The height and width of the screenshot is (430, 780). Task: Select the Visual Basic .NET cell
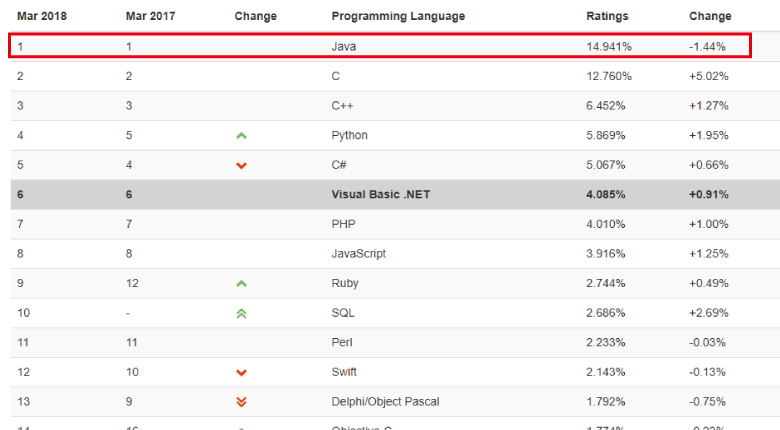pos(381,195)
